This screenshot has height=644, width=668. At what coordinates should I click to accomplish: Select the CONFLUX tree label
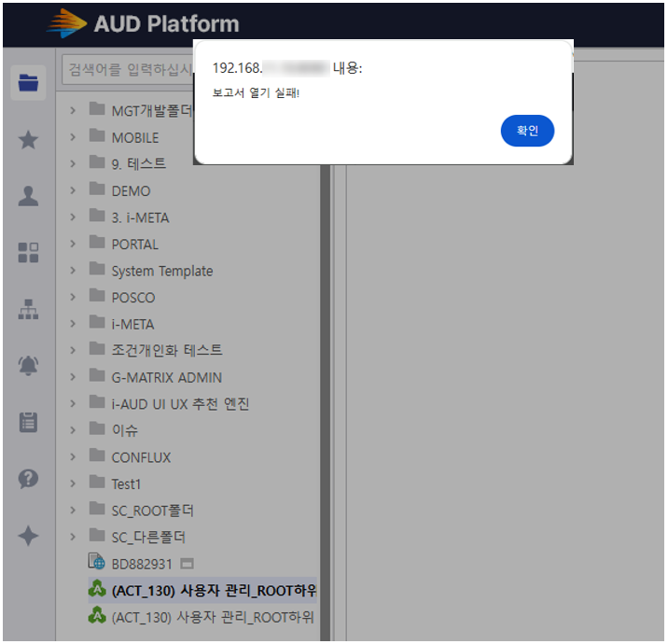pyautogui.click(x=141, y=457)
